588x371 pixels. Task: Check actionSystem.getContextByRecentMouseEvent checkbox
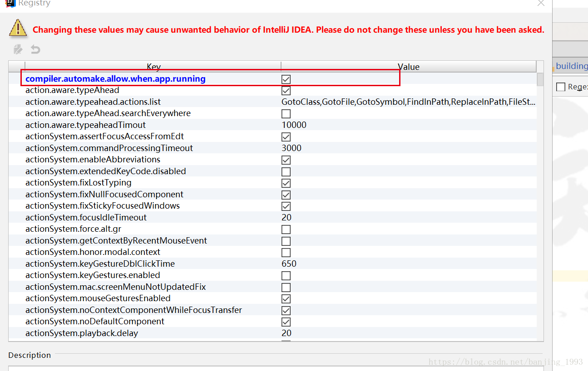[x=286, y=241]
